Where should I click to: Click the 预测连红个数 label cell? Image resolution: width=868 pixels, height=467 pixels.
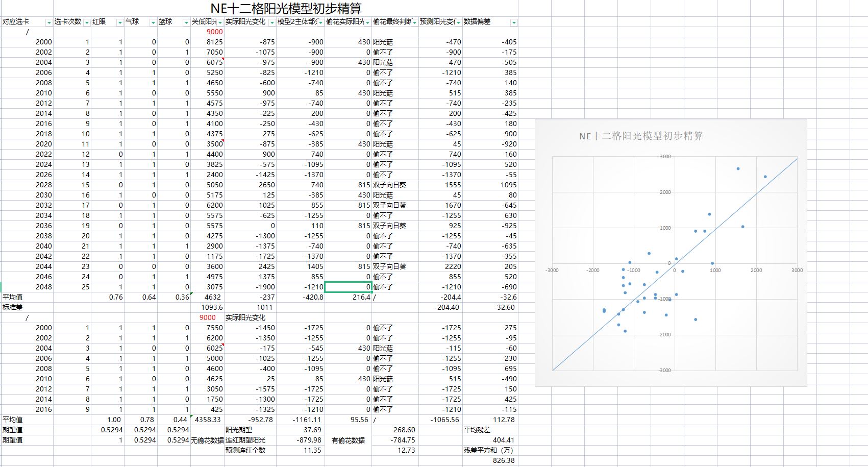(245, 450)
